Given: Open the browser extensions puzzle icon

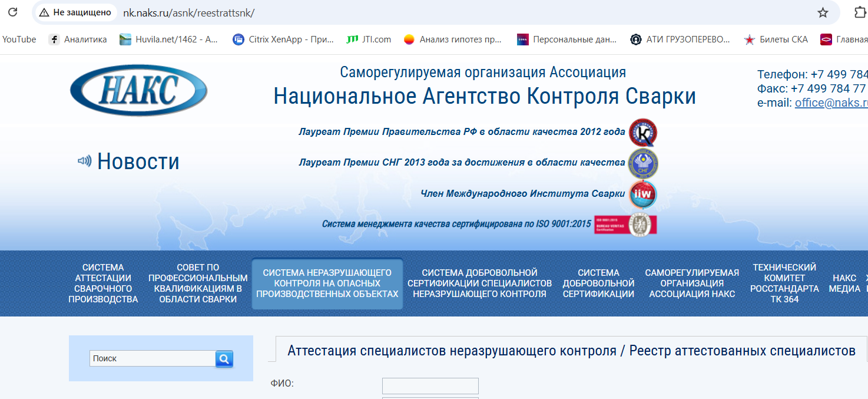Looking at the screenshot, I should point(860,12).
